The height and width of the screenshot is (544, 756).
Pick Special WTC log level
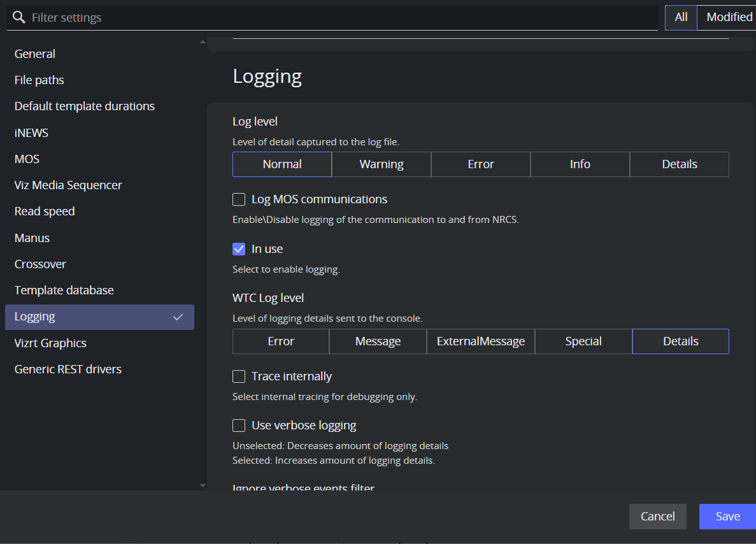tap(583, 341)
